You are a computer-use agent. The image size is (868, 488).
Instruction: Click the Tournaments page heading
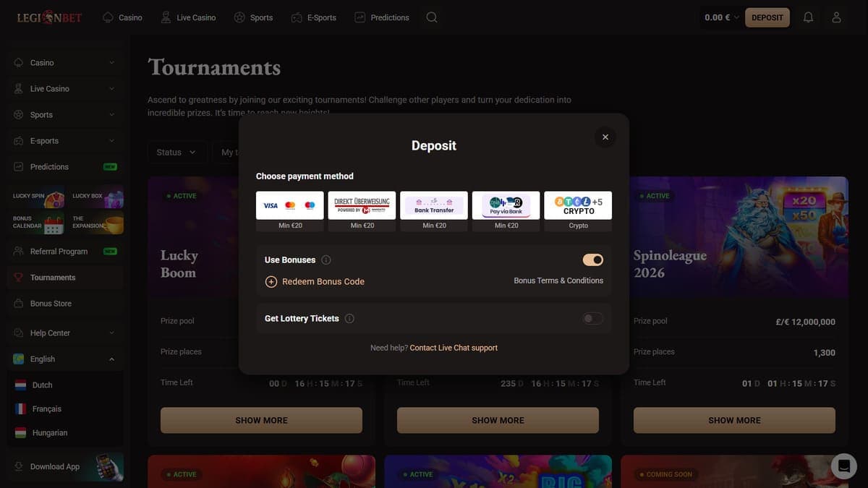[214, 67]
